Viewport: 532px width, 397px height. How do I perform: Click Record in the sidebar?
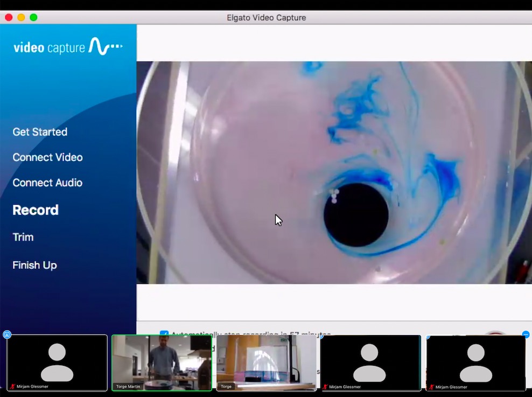[35, 211]
